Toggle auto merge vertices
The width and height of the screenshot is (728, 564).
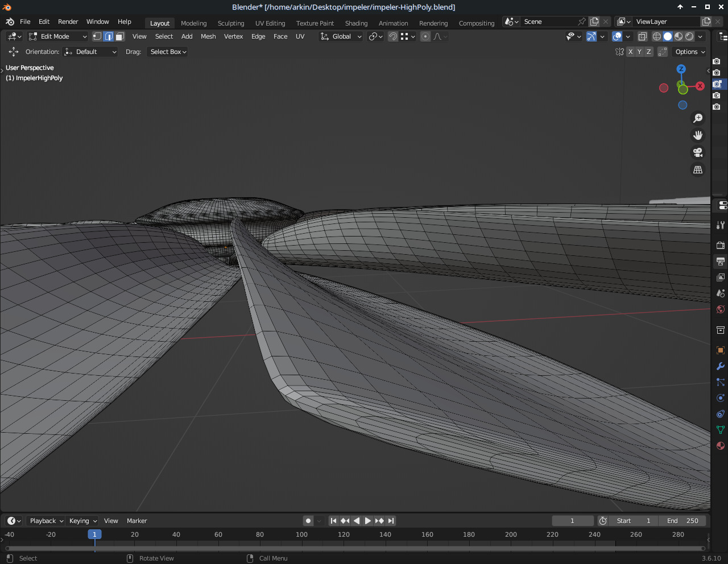tap(663, 52)
